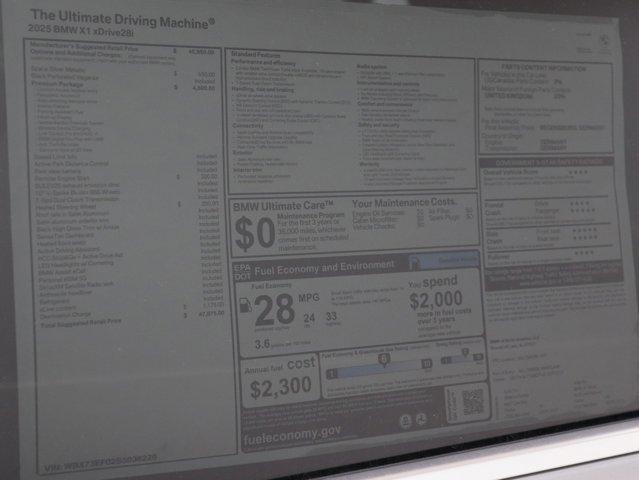The image size is (639, 480).
Task: Click the fueleconomy.gov web address
Action: [x=292, y=436]
